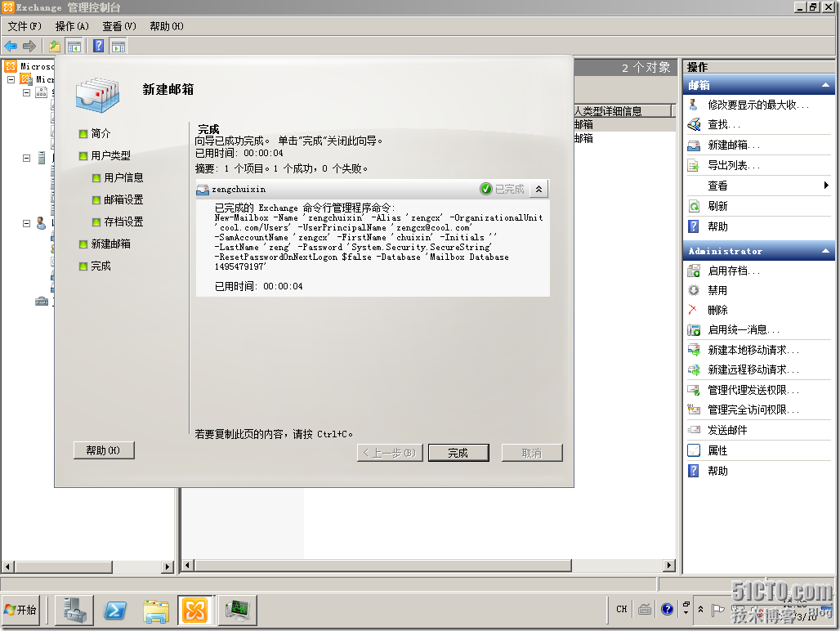
Task: Open the 查看 menu in menu bar
Action: click(x=118, y=26)
